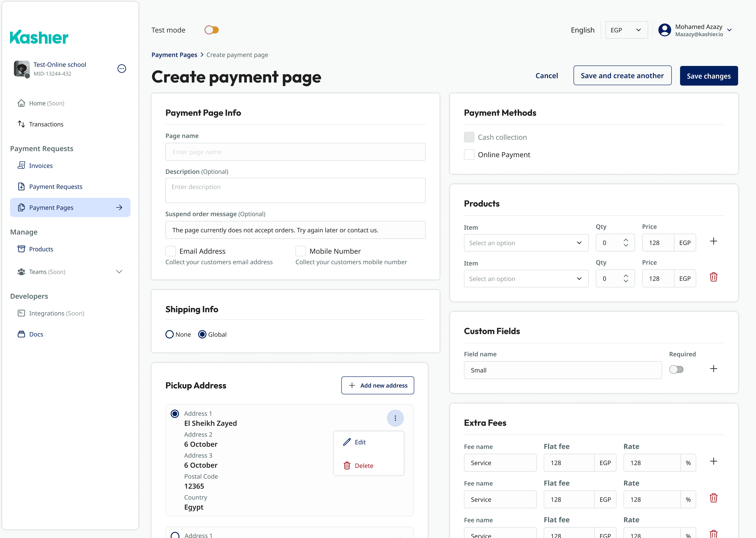Viewport: 756px width, 538px height.
Task: Delete the second product item row
Action: 713,277
